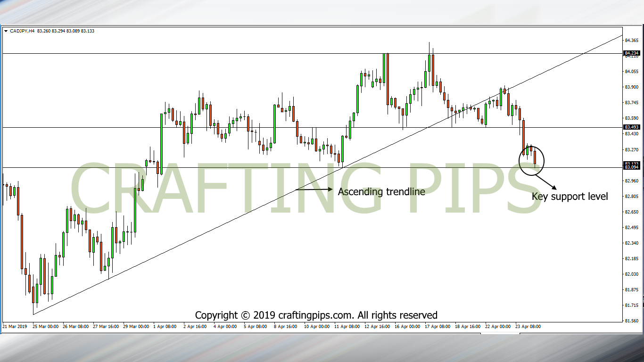Select the "Ascending trendline" text label
Screen dimensions: 644x362
(381, 191)
